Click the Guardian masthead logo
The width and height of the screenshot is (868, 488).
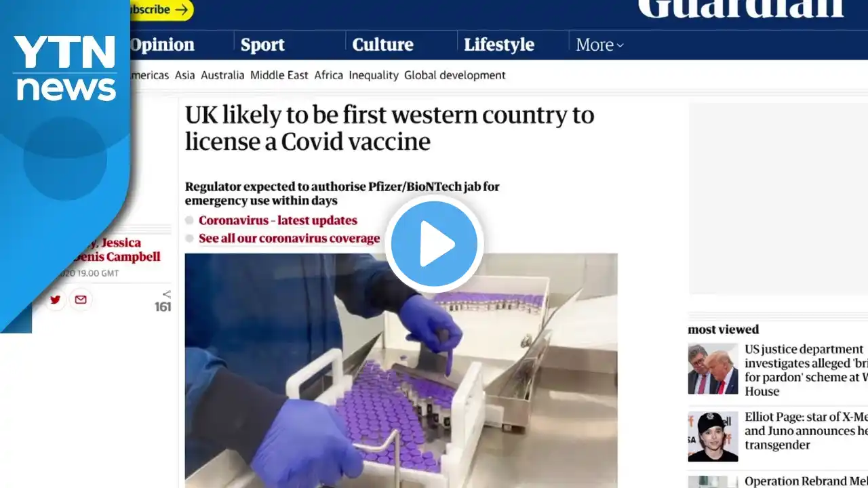741,9
